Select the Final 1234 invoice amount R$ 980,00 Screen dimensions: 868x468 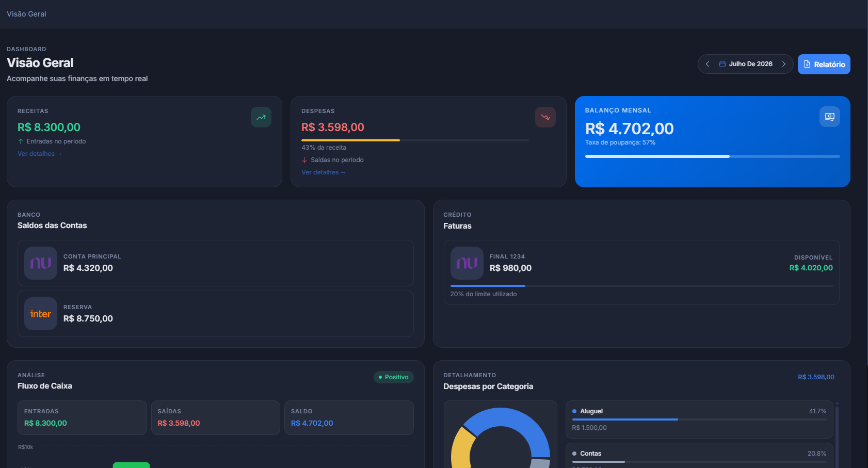click(510, 268)
